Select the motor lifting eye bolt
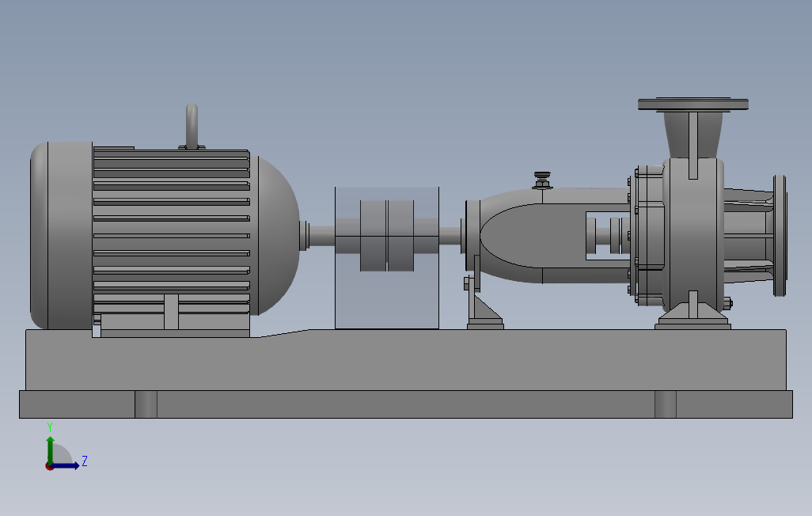This screenshot has width=812, height=516. click(x=192, y=127)
